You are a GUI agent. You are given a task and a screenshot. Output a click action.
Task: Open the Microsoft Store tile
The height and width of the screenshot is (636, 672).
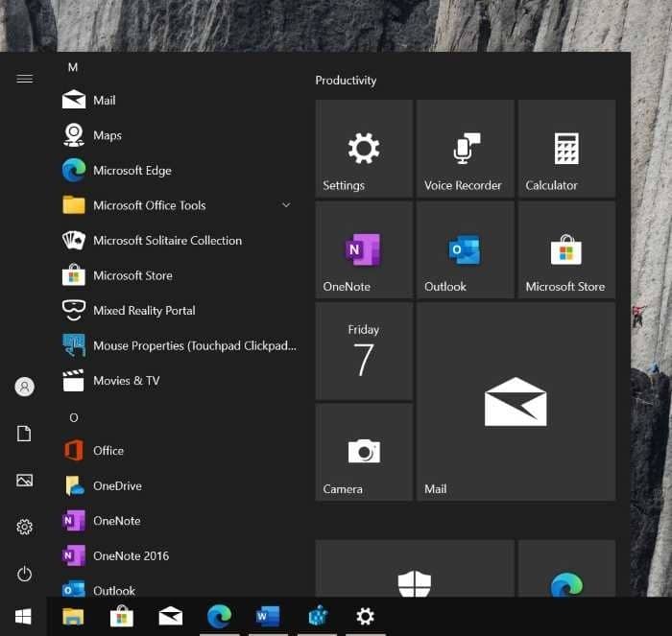point(566,250)
